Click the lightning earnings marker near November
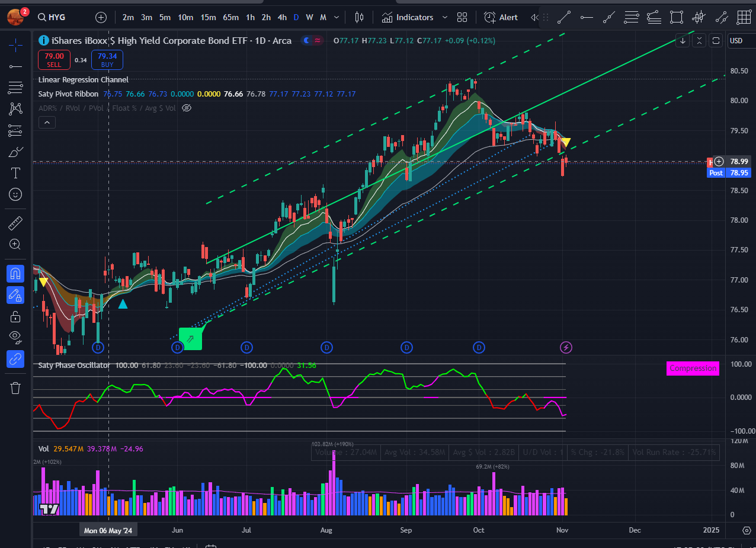 tap(566, 347)
